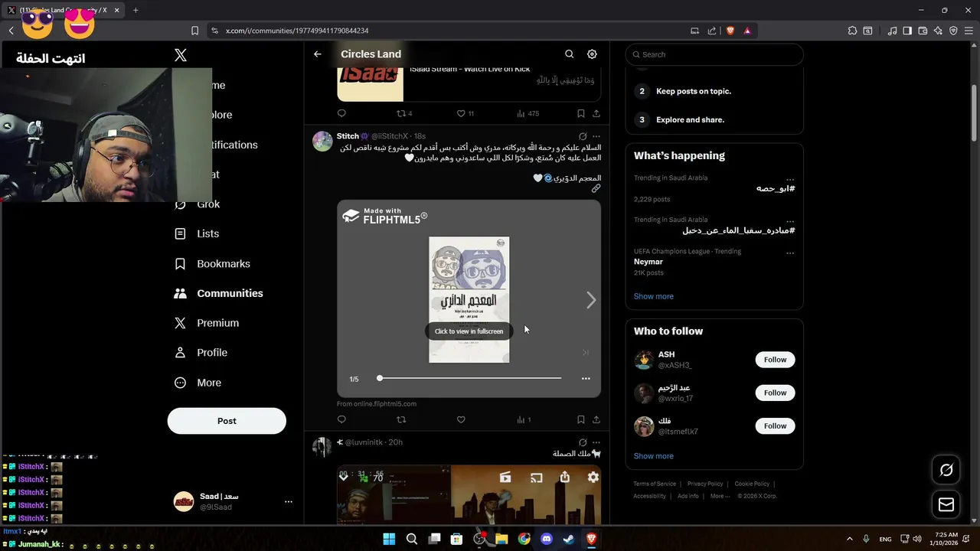Open Grok in sidebar
980x551 pixels.
[198, 204]
